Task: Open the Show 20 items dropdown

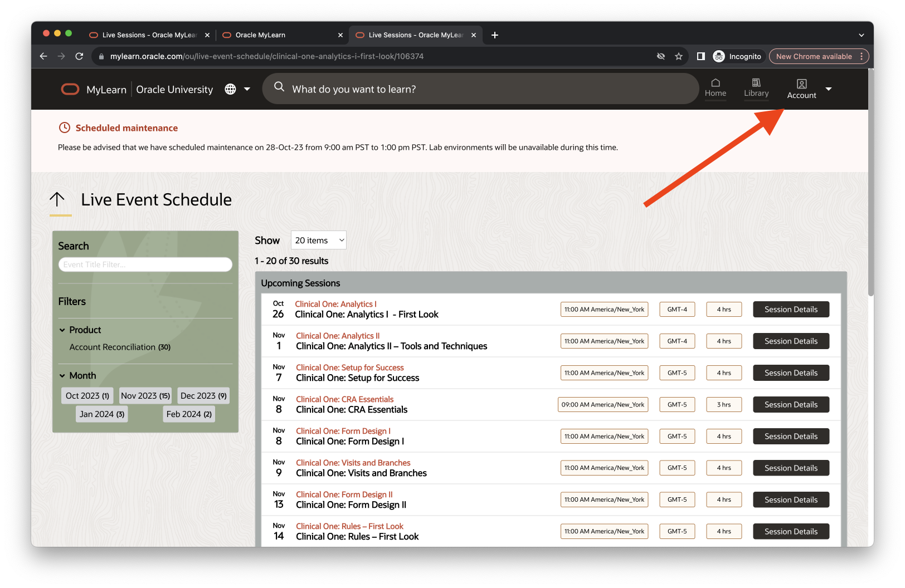Action: tap(319, 241)
